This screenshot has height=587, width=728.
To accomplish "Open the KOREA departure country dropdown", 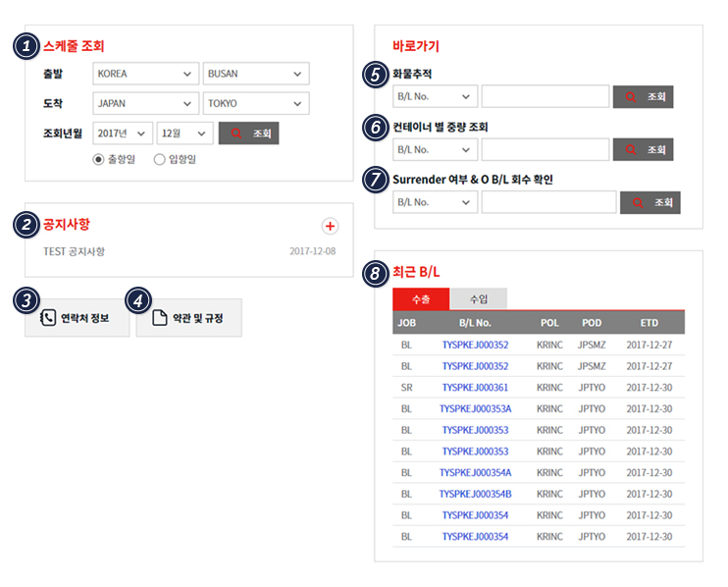I will click(145, 74).
